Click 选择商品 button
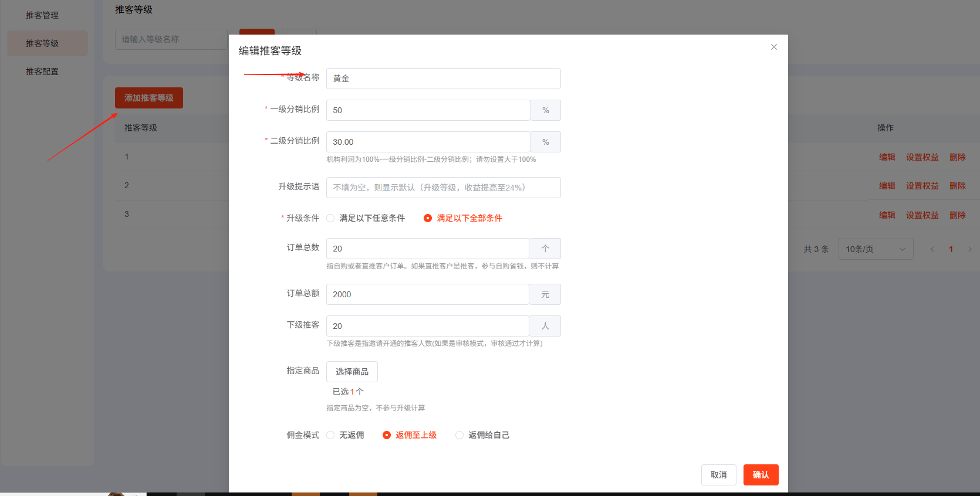This screenshot has height=496, width=980. 352,372
